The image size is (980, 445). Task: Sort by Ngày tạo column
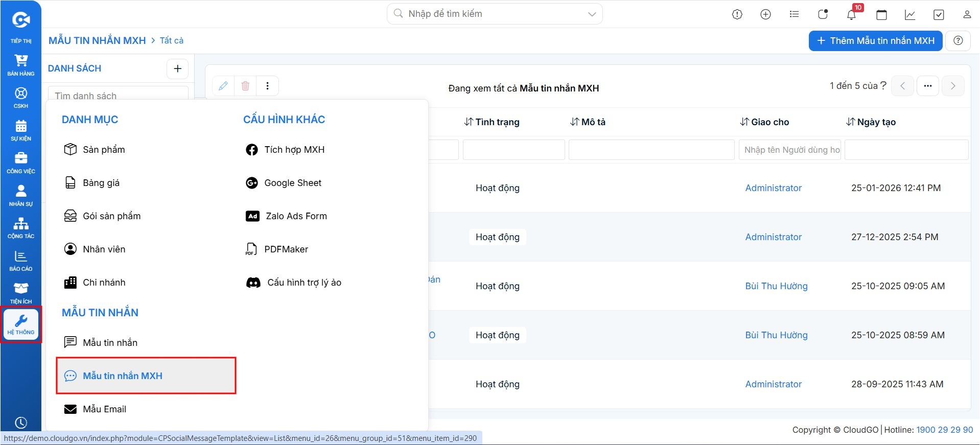(x=871, y=122)
